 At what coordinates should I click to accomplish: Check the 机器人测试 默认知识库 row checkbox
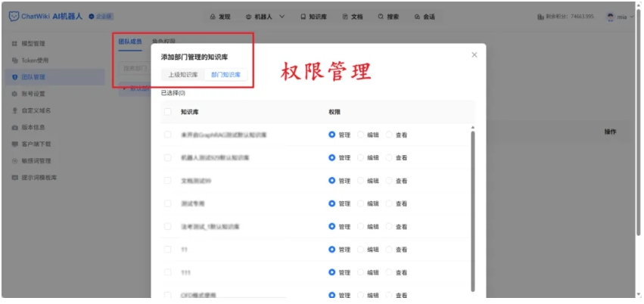click(167, 157)
